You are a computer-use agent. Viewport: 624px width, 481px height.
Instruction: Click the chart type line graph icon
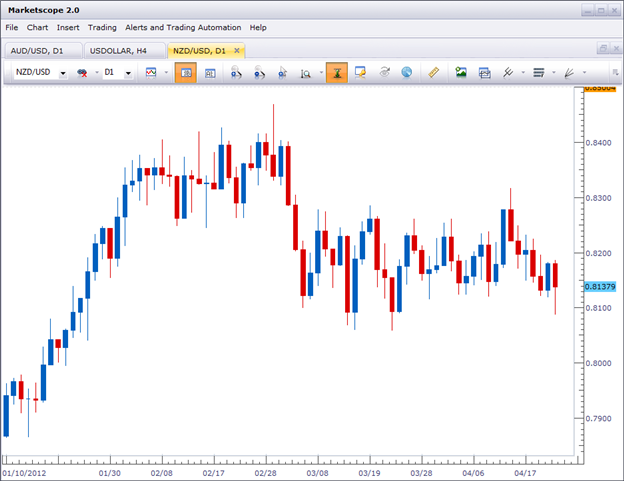(151, 72)
